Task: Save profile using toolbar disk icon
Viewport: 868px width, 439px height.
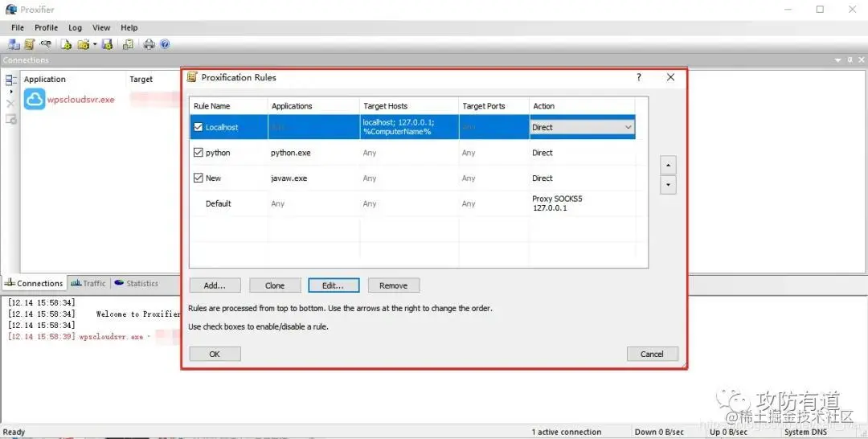Action: click(x=108, y=44)
